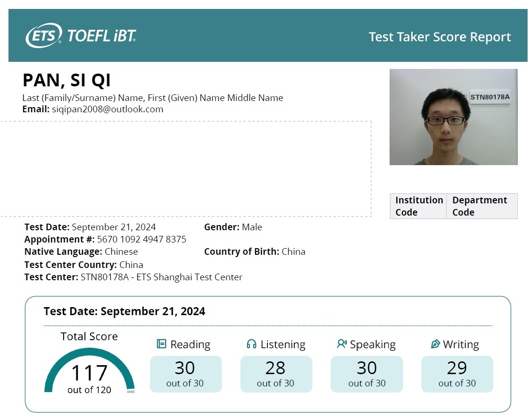The height and width of the screenshot is (418, 532).
Task: Click the 117 total score number
Action: click(x=89, y=373)
